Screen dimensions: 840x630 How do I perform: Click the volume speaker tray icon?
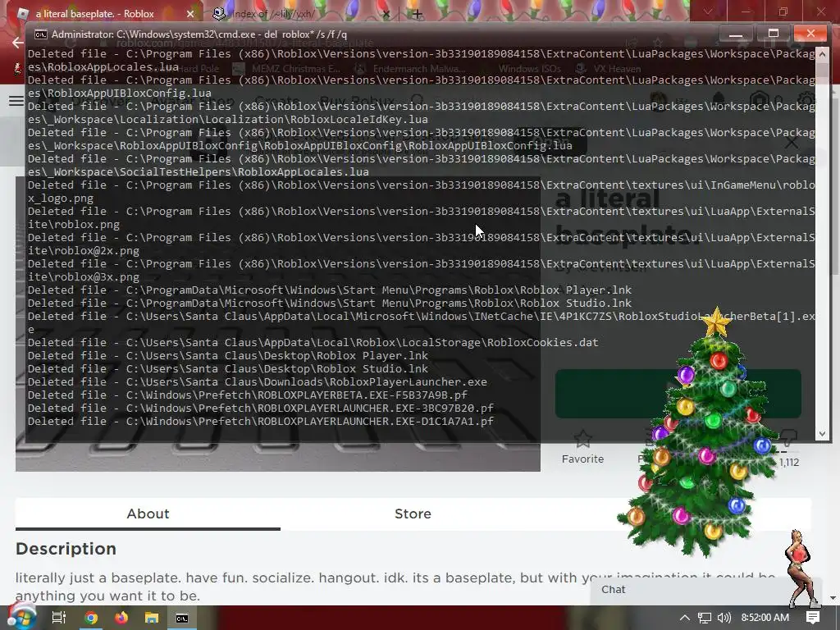(x=724, y=618)
